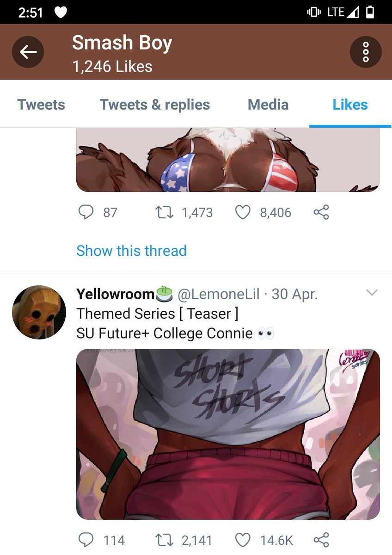Select the Likes tab
This screenshot has width=392, height=555.
[x=350, y=105]
